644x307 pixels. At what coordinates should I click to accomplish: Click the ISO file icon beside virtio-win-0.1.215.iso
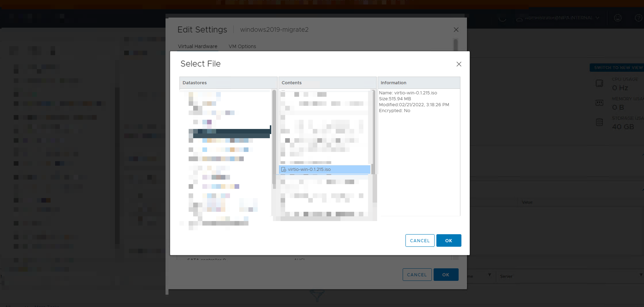point(284,170)
